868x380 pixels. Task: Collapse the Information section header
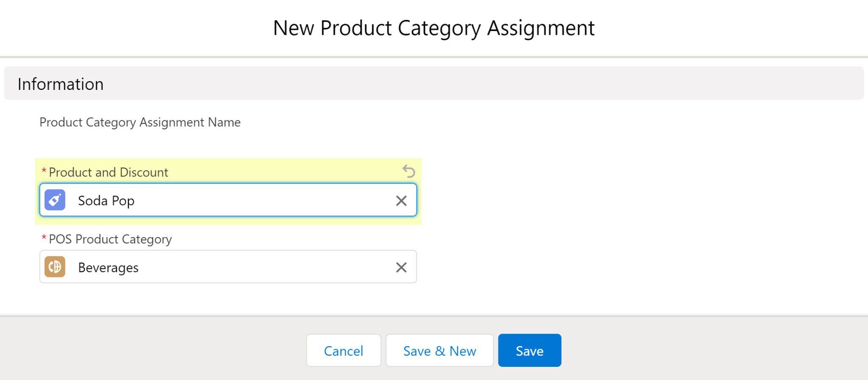[61, 84]
